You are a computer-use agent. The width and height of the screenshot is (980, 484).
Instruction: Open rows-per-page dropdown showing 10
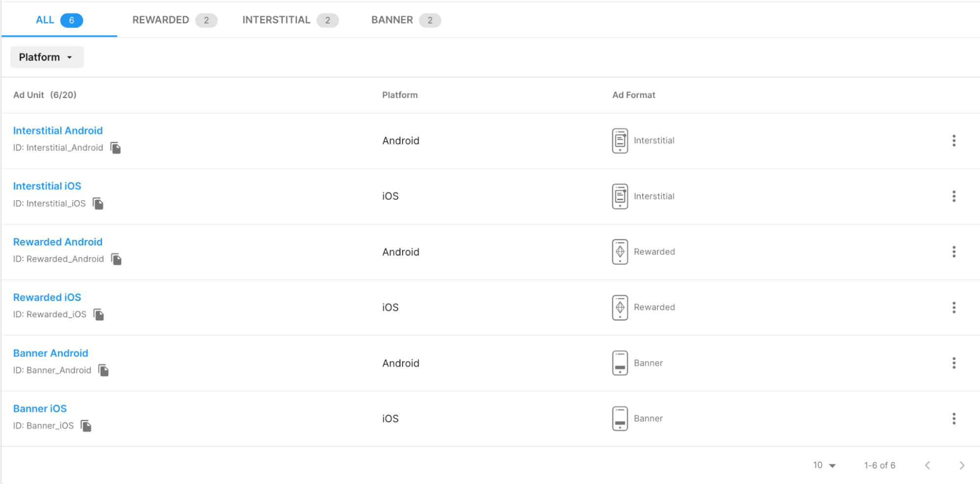click(x=824, y=465)
